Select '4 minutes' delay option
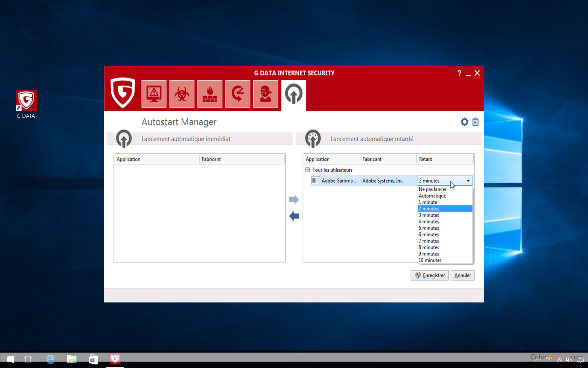Screen dimensions: 588x368 point(445,222)
